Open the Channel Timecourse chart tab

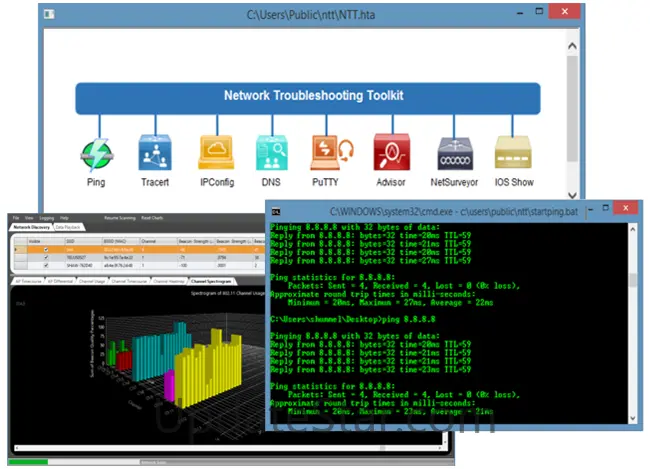129,281
